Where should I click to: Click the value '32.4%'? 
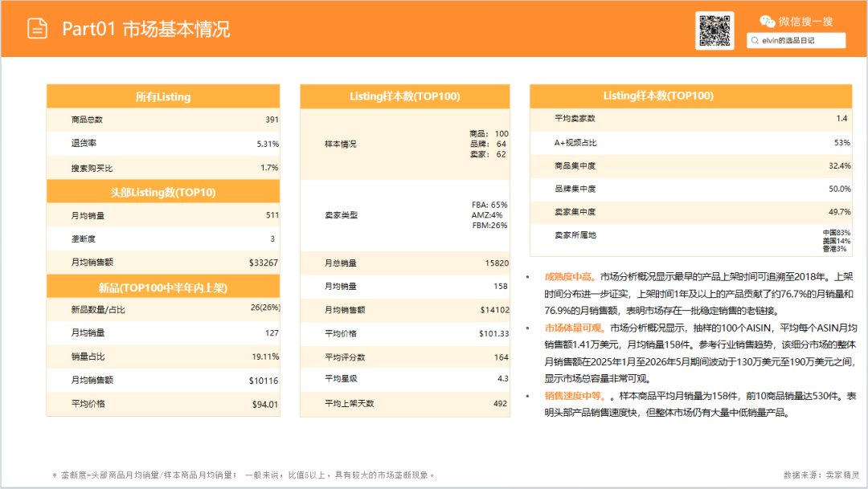pyautogui.click(x=840, y=166)
